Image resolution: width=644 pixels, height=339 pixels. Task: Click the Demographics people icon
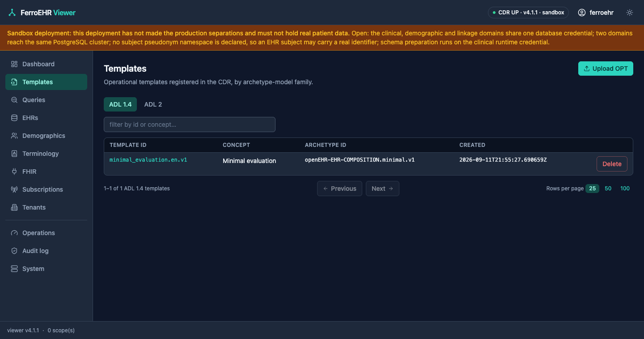click(x=14, y=136)
